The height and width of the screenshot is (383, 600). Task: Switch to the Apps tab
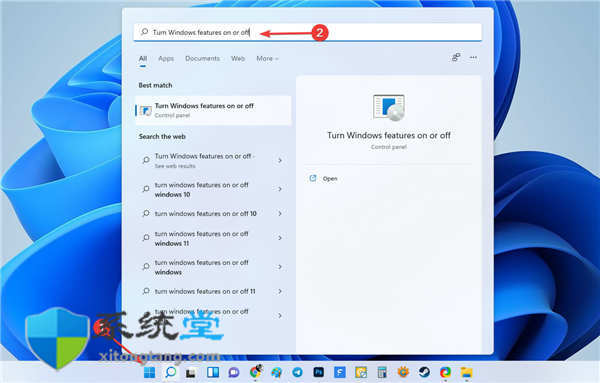pyautogui.click(x=166, y=59)
